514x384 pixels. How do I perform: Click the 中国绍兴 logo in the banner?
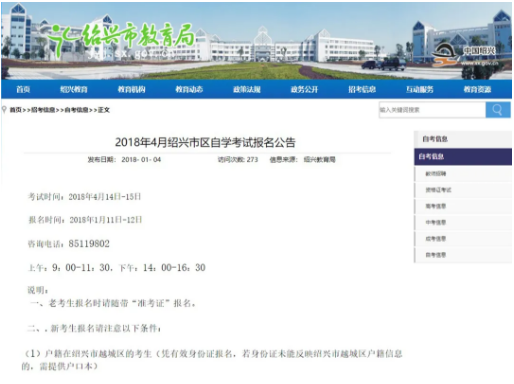click(466, 55)
